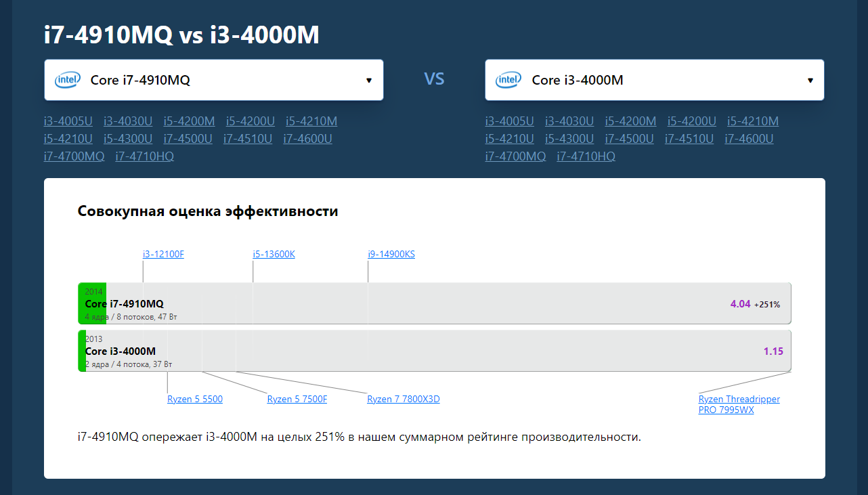Click the 'Совокупная оценка эффективности' heading

tap(208, 211)
